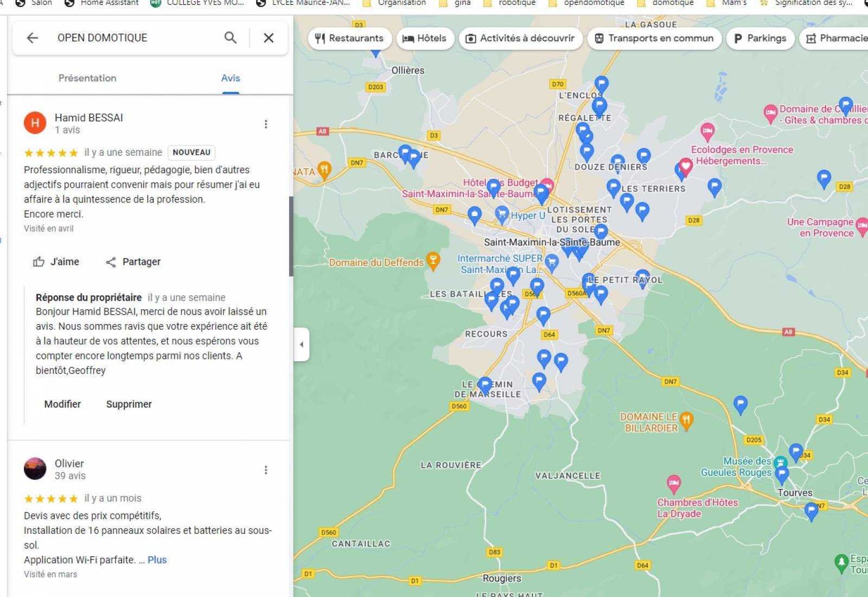
Task: Expand Olivier's review with the Plus link
Action: [x=157, y=560]
